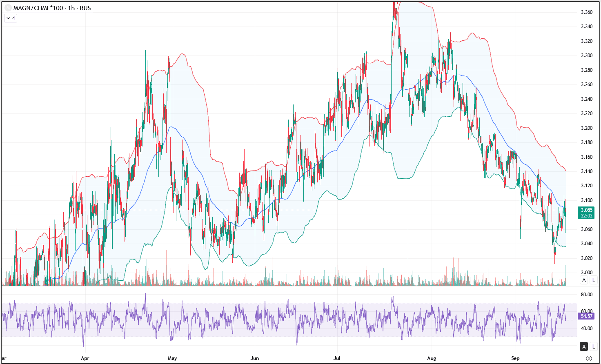Click the Jul label on time axis
The image size is (601, 364).
point(337,358)
